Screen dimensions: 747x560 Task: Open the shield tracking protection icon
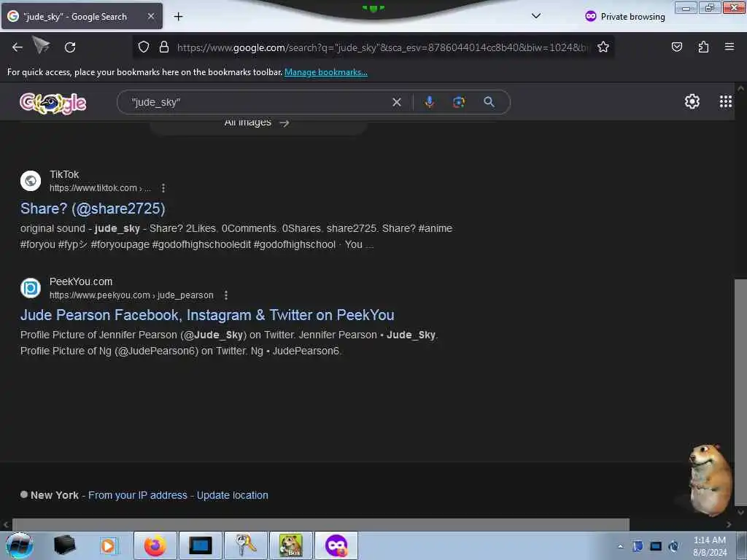point(144,47)
